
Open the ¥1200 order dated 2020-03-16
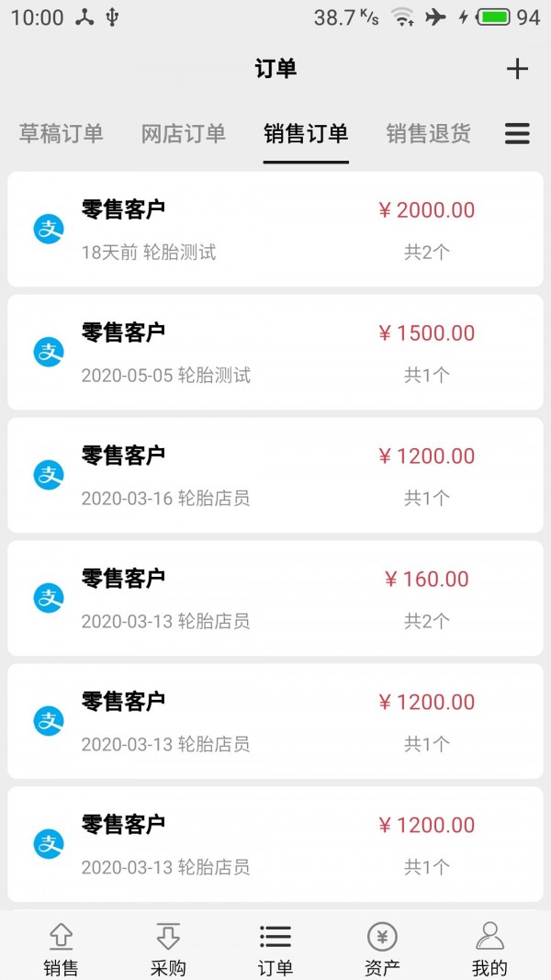[x=275, y=476]
